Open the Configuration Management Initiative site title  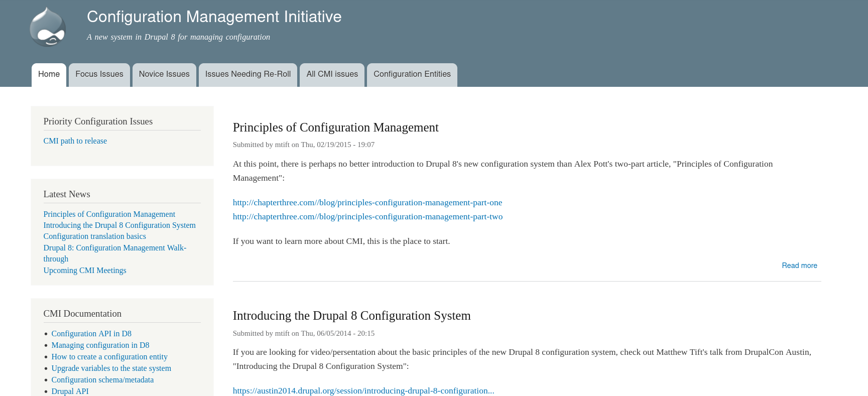point(214,17)
